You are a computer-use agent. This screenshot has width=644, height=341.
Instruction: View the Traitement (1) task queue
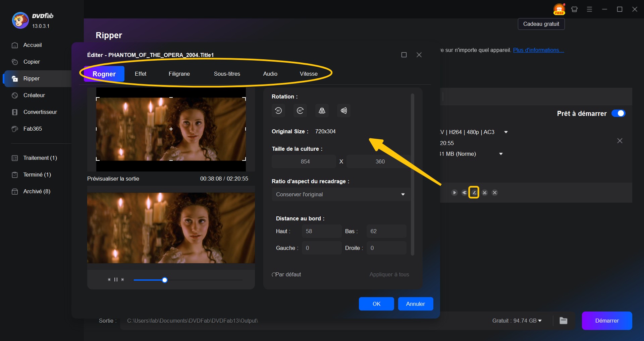point(40,158)
